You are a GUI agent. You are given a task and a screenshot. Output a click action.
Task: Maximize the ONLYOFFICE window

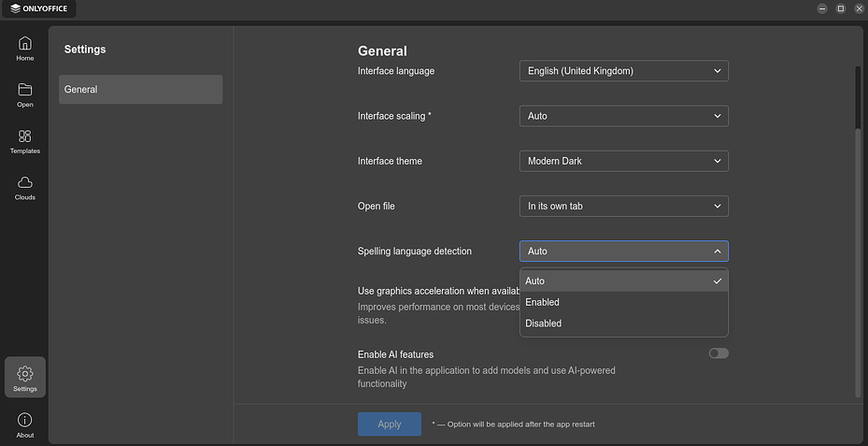(840, 8)
